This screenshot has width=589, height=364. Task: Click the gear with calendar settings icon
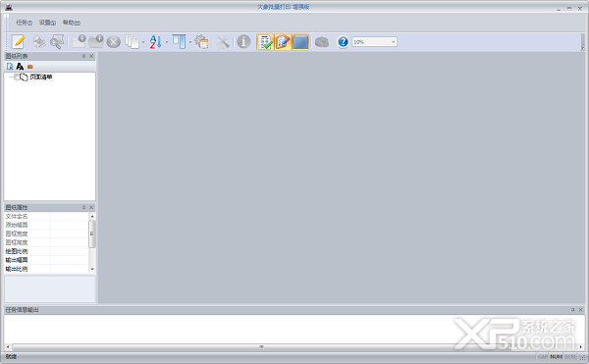[201, 41]
